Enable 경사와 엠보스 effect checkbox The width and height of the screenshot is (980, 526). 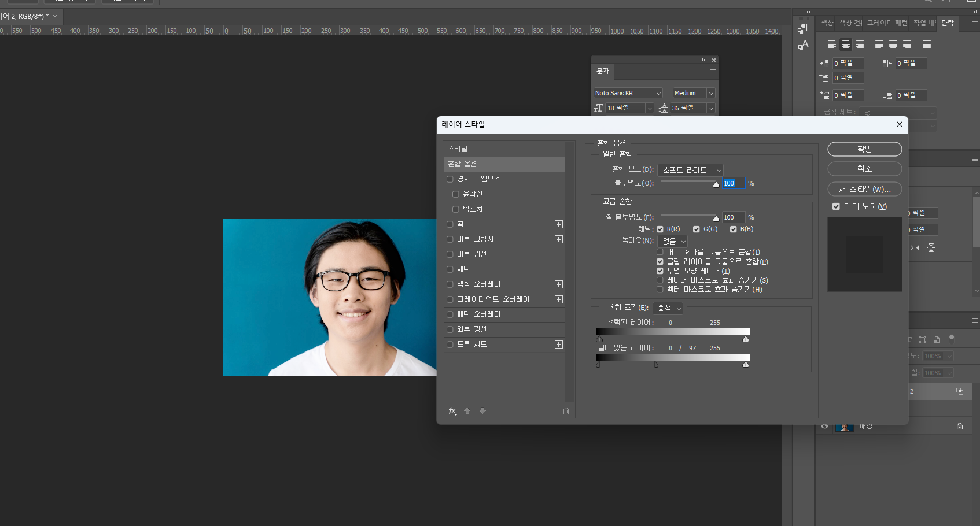tap(450, 179)
